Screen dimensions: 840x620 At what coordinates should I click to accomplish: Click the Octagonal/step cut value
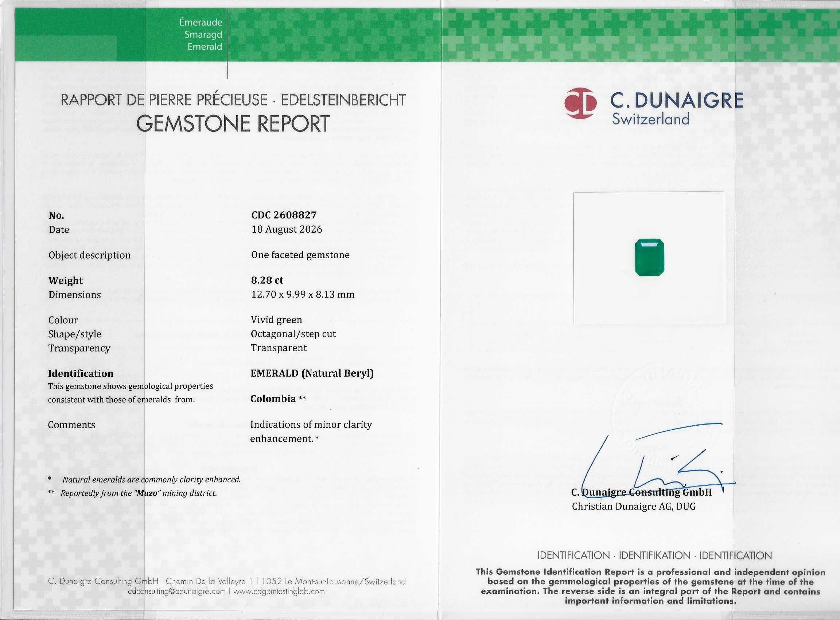coord(293,334)
